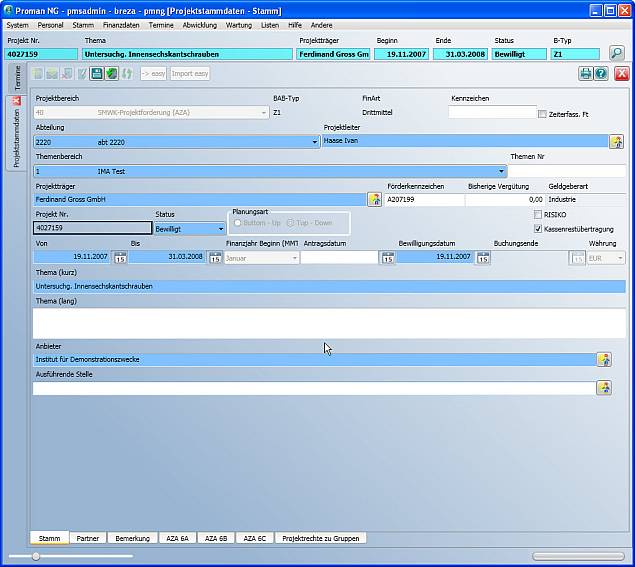Click the green refresh arrows toolbar icon

127,74
